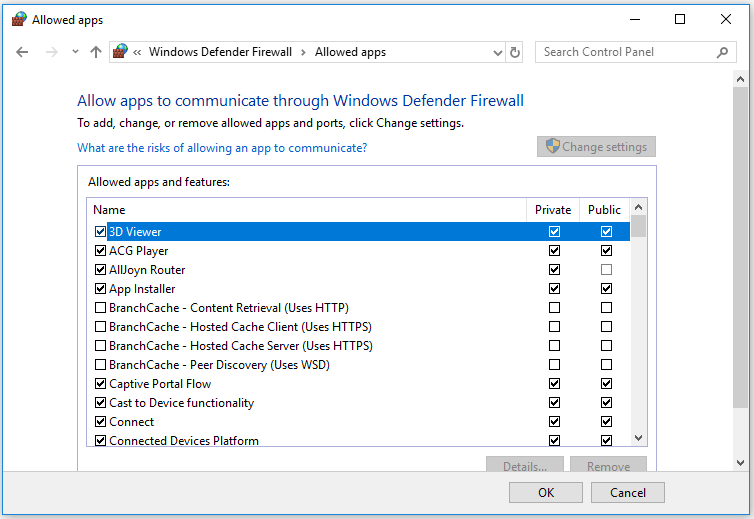Check BranchCache Peer Discovery name checkbox

pyautogui.click(x=100, y=365)
